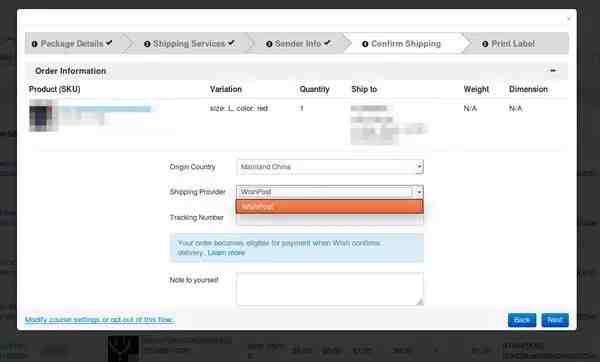Open the Origin Country dropdown
This screenshot has width=600, height=362.
point(330,167)
